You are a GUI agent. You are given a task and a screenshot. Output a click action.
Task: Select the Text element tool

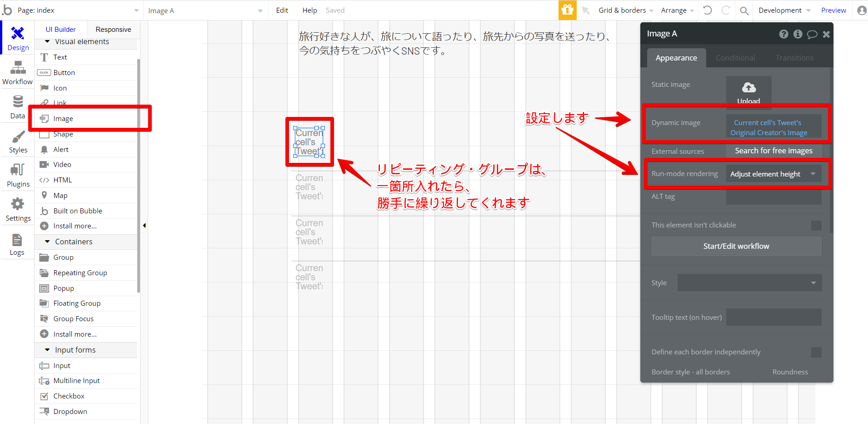click(x=86, y=57)
